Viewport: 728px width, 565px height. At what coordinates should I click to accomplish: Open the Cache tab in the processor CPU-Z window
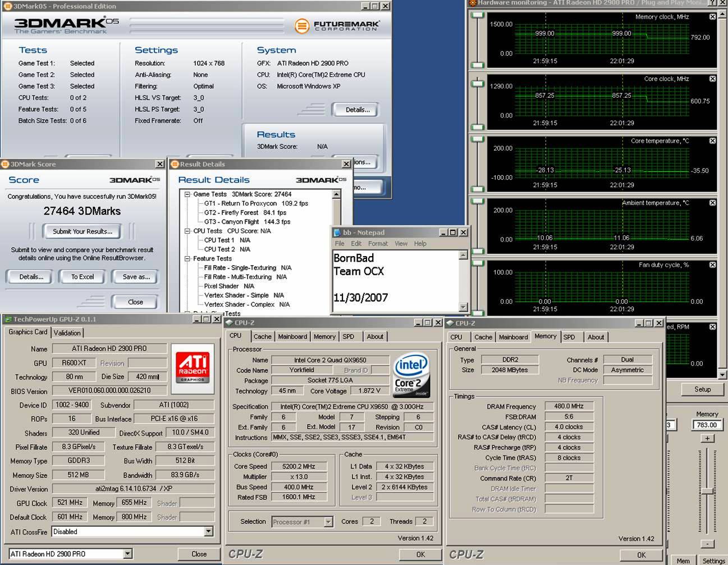coord(262,336)
